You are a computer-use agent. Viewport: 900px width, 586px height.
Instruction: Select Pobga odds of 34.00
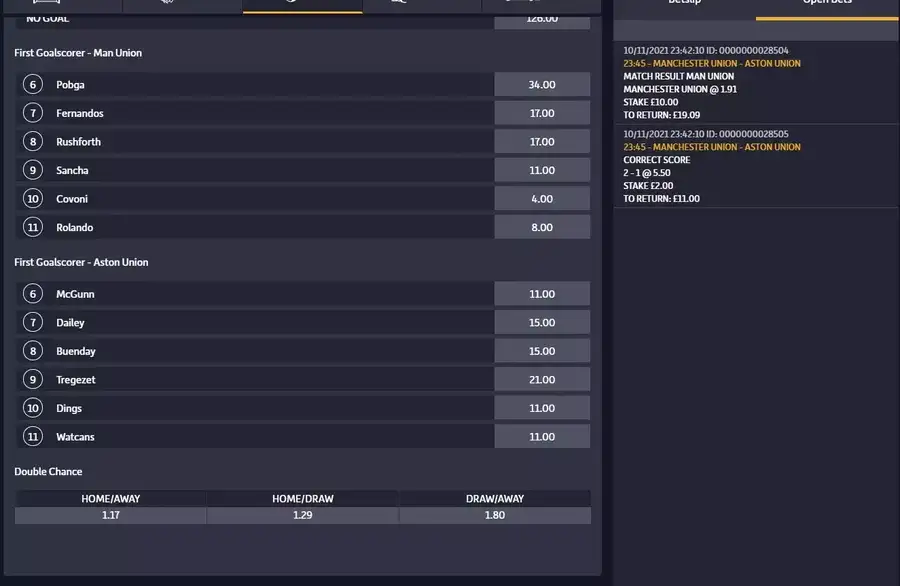click(x=542, y=84)
